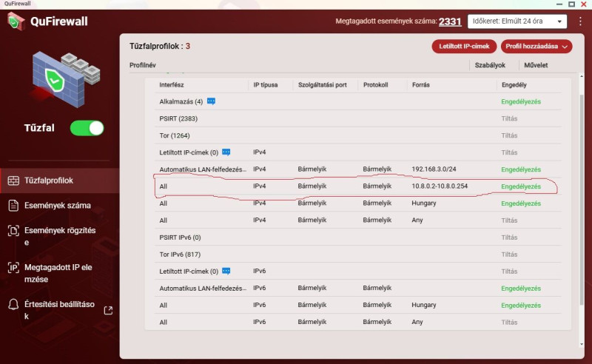
Task: Click IPv6 Automatikus LAN-felfedezés row
Action: 358,288
